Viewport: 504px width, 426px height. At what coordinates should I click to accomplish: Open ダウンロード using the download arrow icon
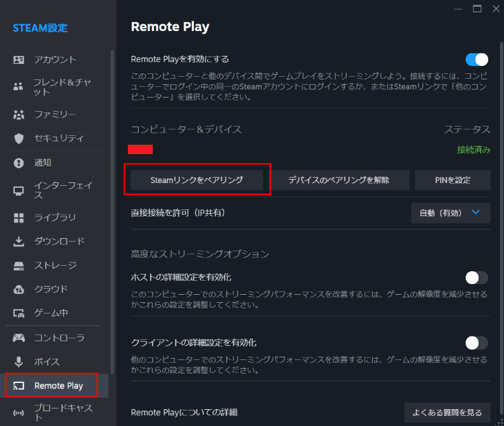(19, 242)
